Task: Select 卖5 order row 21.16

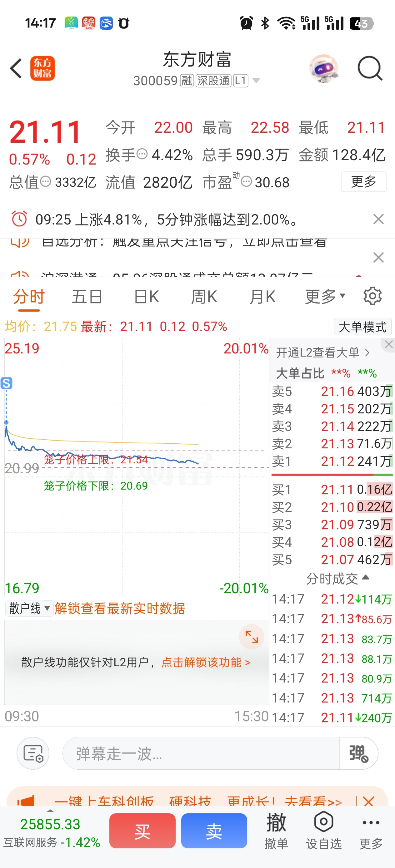Action: tap(332, 392)
